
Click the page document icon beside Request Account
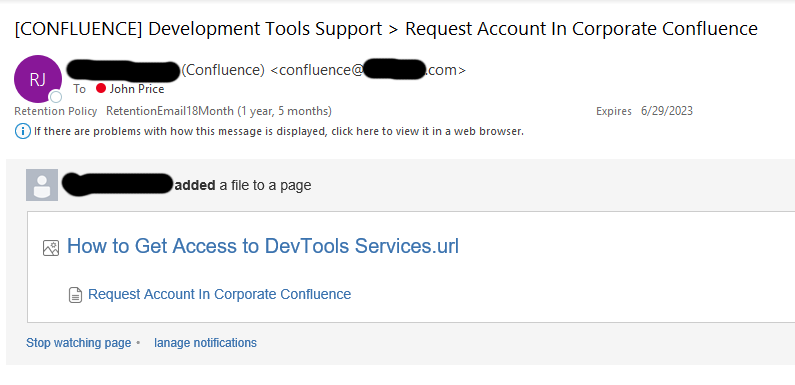[x=75, y=295]
